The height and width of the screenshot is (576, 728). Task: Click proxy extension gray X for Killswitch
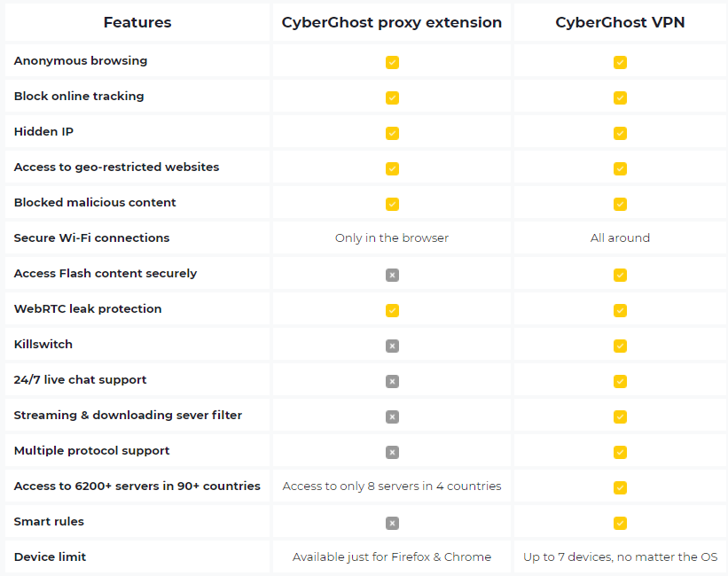click(392, 346)
